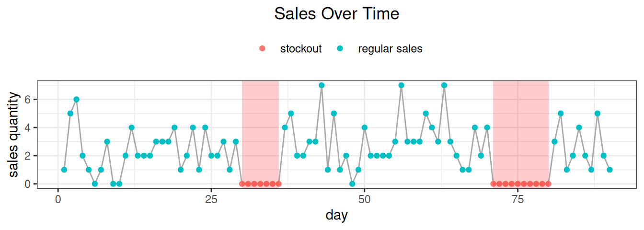Click the x-axis tick label 75

[517, 199]
